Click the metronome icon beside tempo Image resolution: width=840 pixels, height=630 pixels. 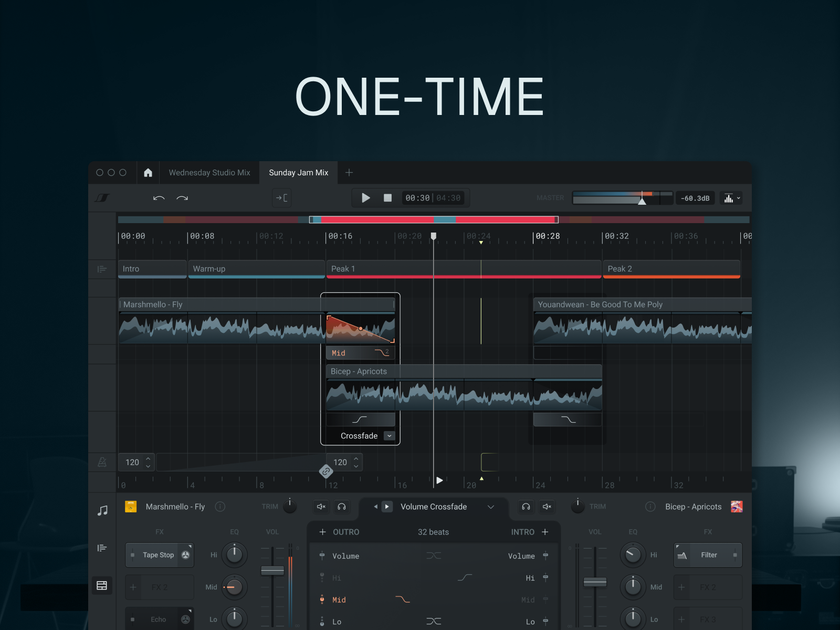(102, 462)
